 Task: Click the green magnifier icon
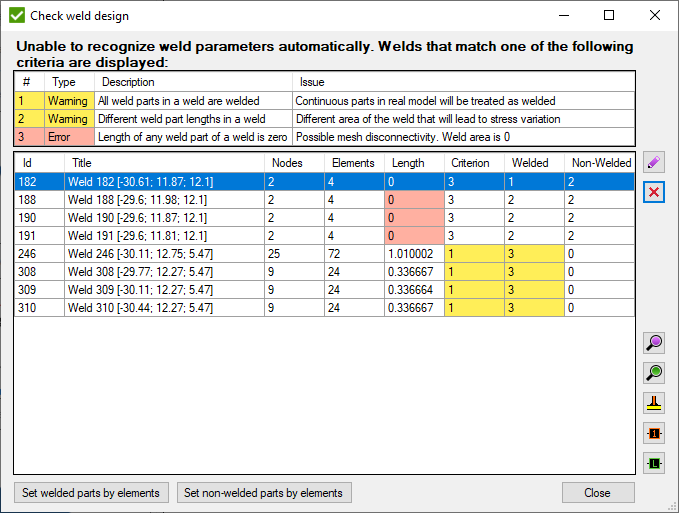click(654, 374)
